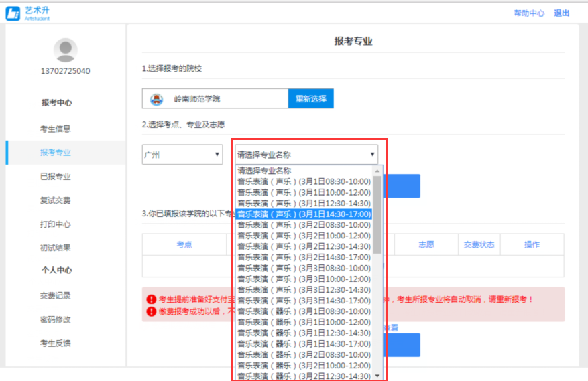
Task: Click the 艺术升 logo icon
Action: [13, 13]
